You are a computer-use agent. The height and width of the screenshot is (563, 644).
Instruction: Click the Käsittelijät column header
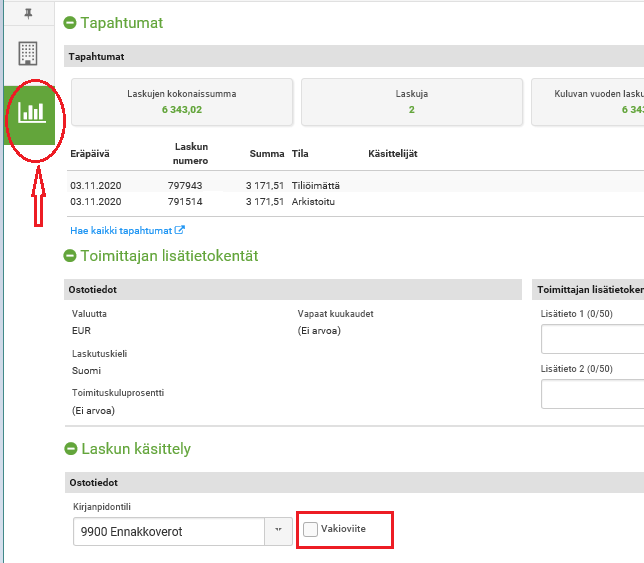[393, 153]
